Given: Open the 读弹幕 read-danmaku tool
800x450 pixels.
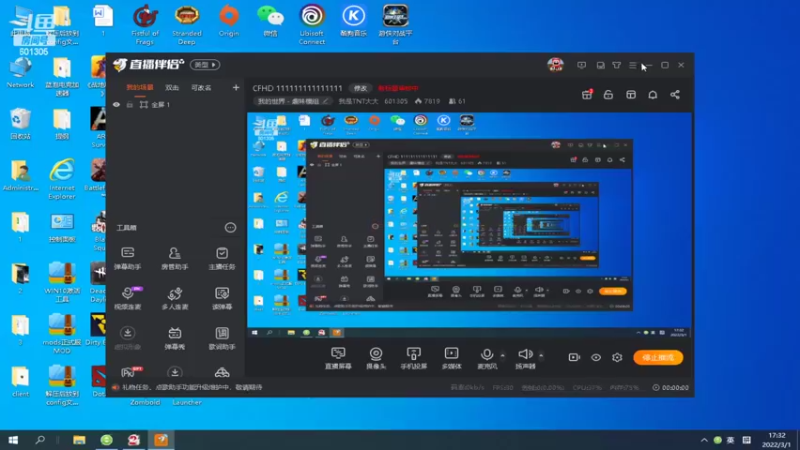Looking at the screenshot, I should (221, 298).
